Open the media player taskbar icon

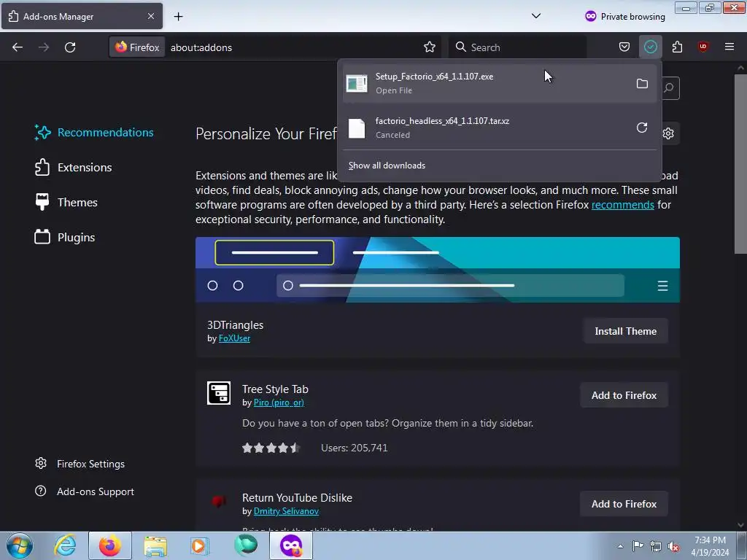[x=200, y=545]
